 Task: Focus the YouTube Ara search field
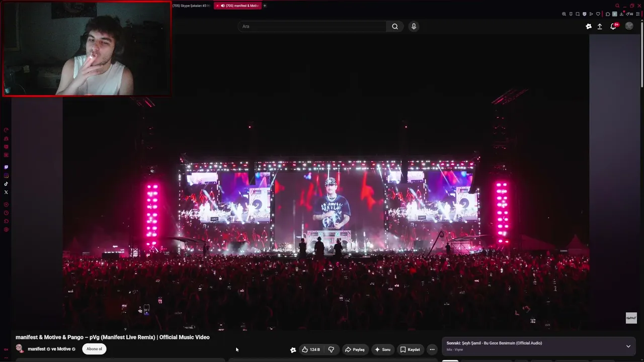pyautogui.click(x=312, y=27)
